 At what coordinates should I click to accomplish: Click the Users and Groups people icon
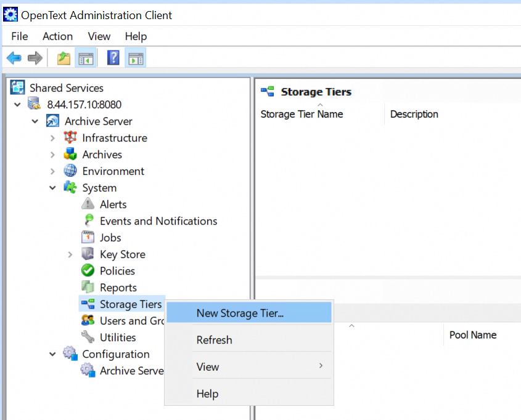pos(88,320)
